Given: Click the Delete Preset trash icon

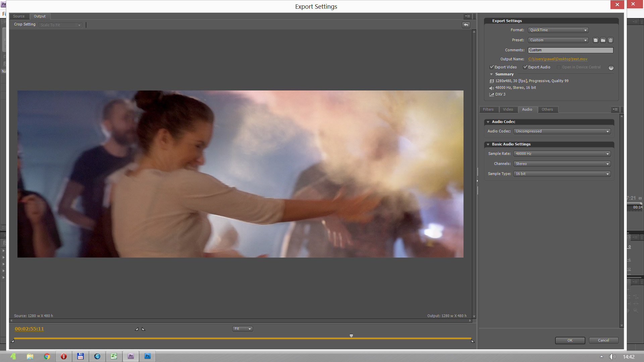Looking at the screenshot, I should pyautogui.click(x=610, y=40).
